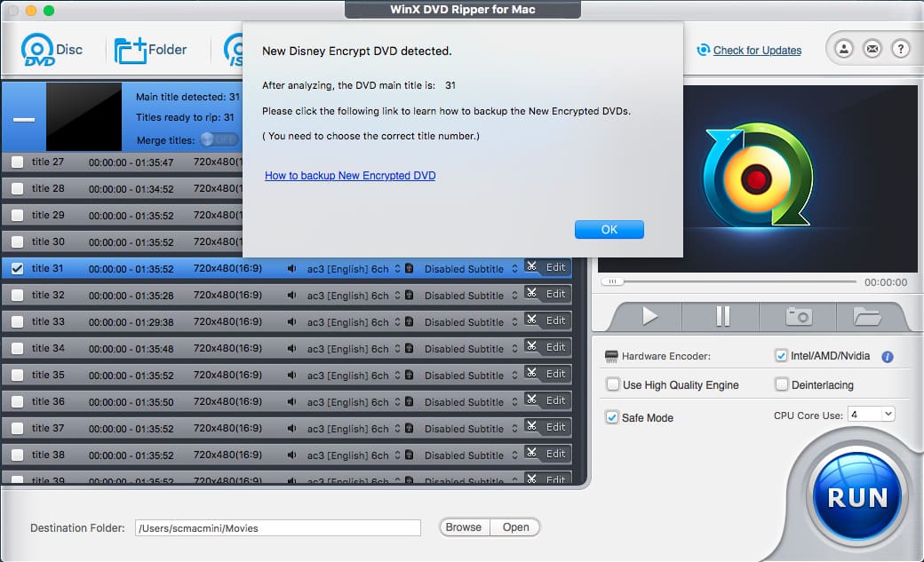Click the Check for Updates link

click(757, 51)
